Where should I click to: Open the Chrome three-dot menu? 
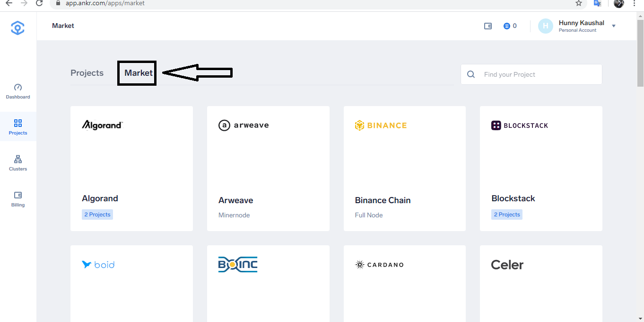pos(634,3)
